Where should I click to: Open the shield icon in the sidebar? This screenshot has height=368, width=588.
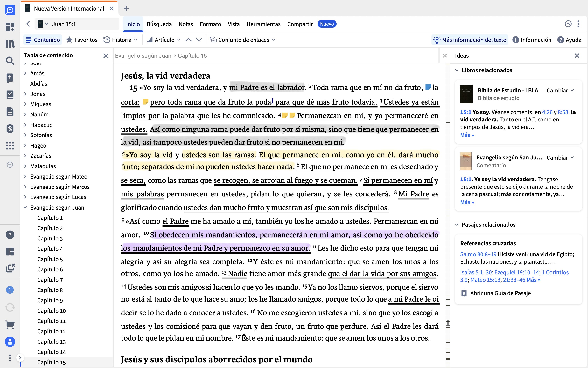10,129
